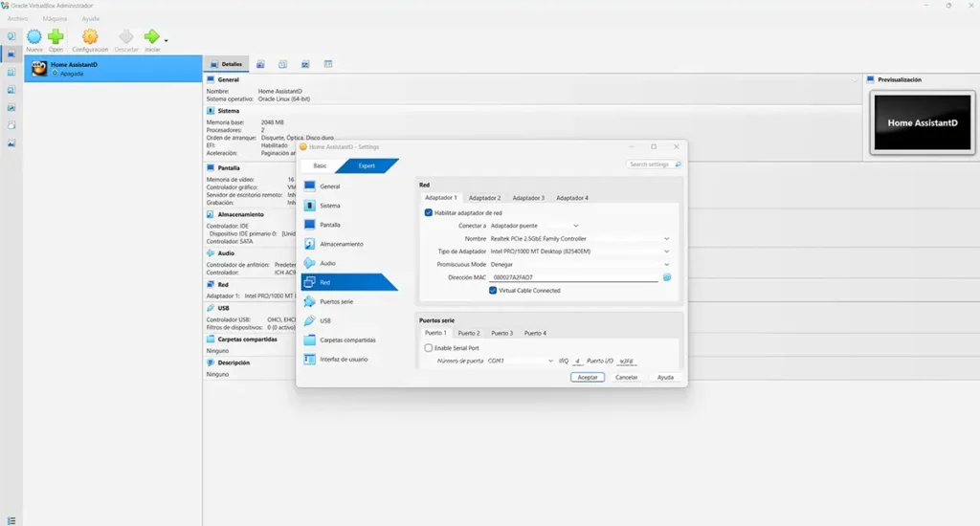Click the list icon at sidebar bottom

point(11,520)
